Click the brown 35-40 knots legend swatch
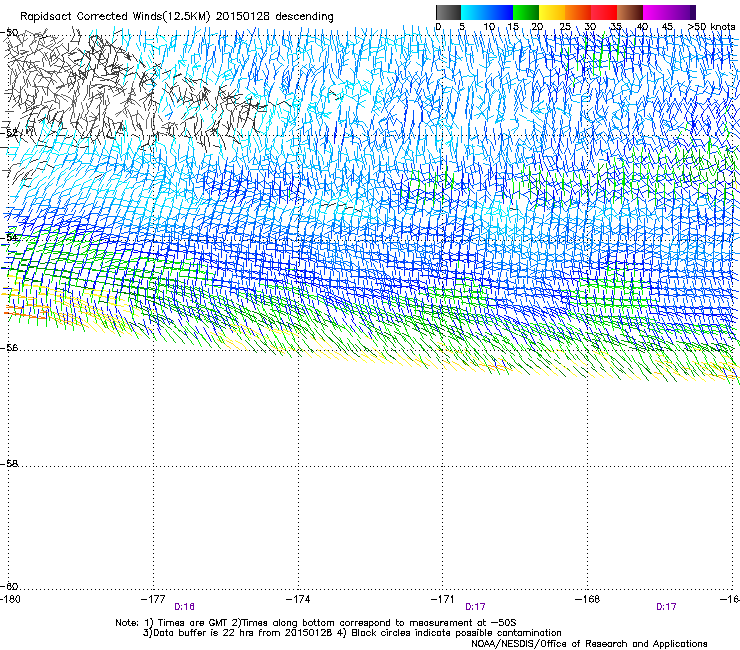Viewport: 740px width, 650px height. coord(630,12)
